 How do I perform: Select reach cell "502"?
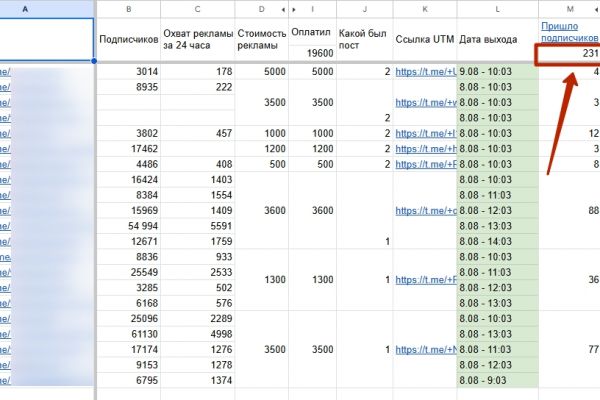[x=197, y=288]
